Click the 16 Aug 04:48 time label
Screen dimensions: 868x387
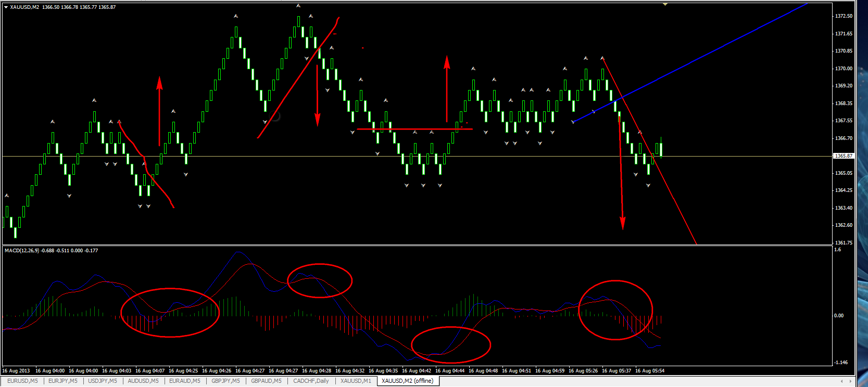(483, 371)
